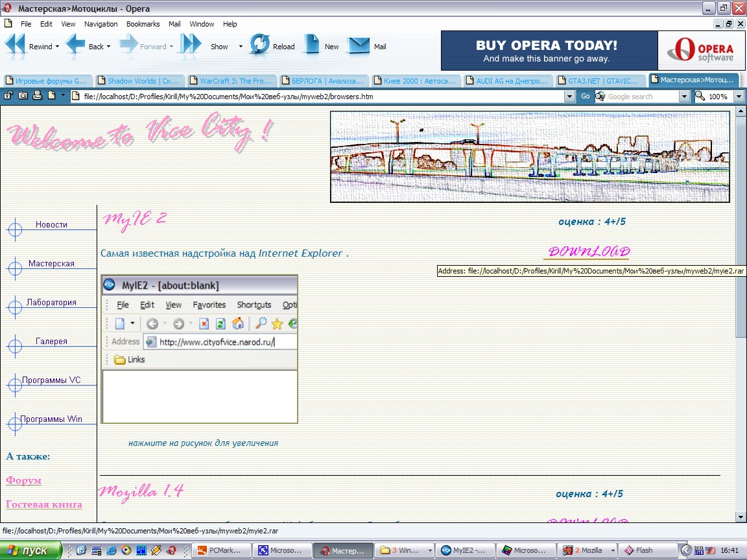
Task: Open the Show button dropdown arrow
Action: click(241, 47)
